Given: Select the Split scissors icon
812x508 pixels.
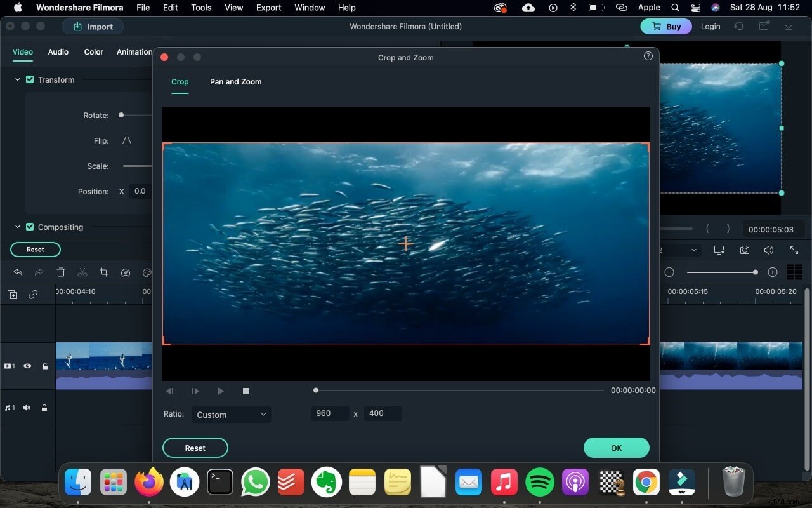Looking at the screenshot, I should point(82,272).
